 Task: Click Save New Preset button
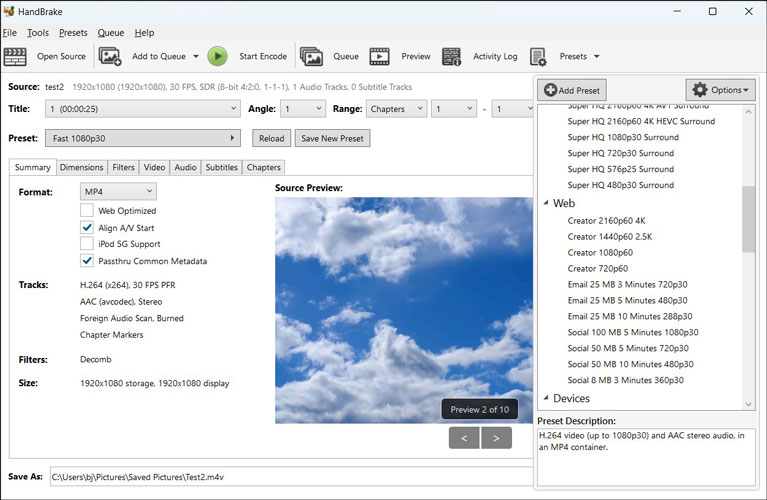[332, 138]
